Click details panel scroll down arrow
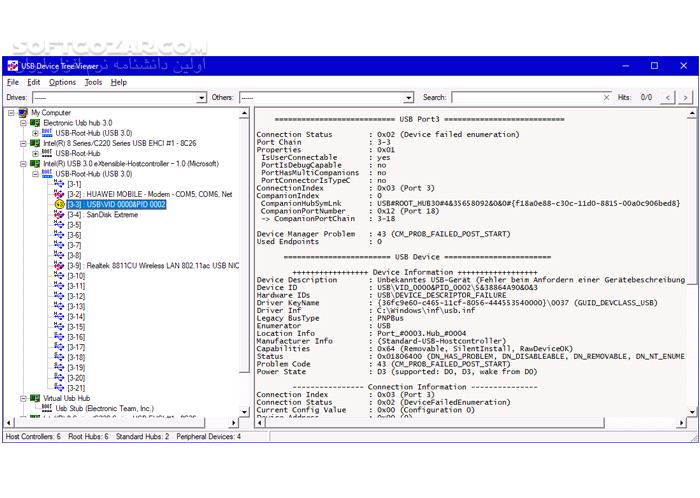The image size is (700, 498). pos(692,411)
